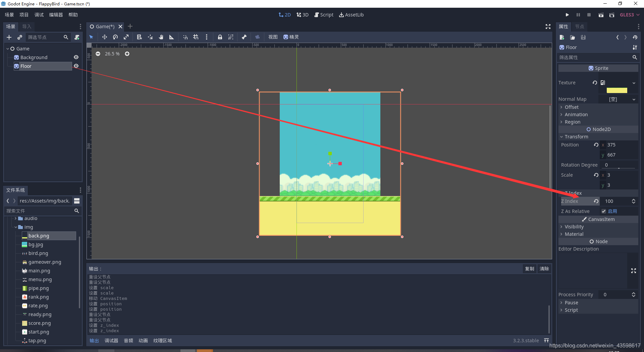This screenshot has width=644, height=352.
Task: Open GLES3 renderer dropdown
Action: point(630,15)
